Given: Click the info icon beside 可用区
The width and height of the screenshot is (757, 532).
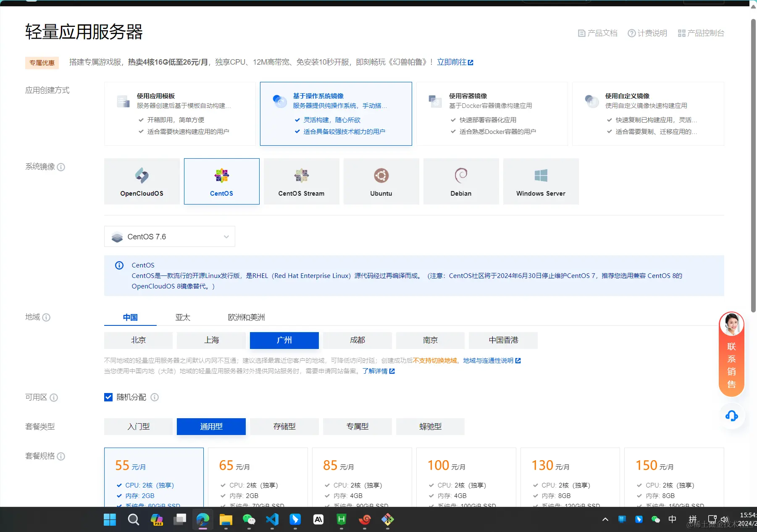Looking at the screenshot, I should click(54, 398).
